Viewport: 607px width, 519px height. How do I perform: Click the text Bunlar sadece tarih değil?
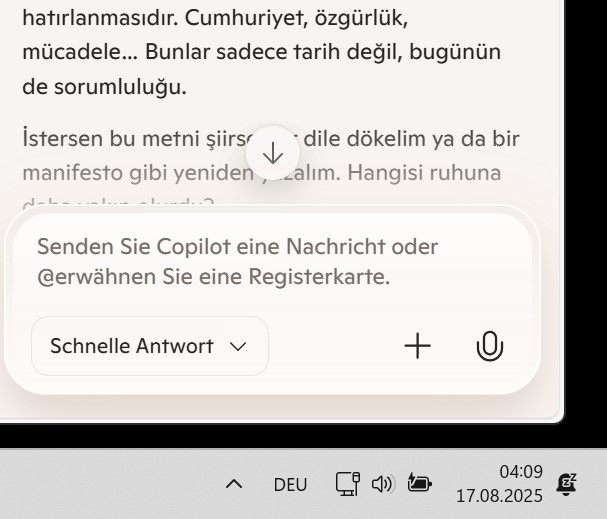coord(271,52)
